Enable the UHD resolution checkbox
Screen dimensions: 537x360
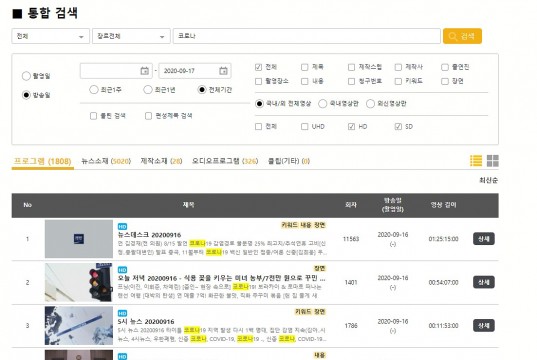point(304,127)
